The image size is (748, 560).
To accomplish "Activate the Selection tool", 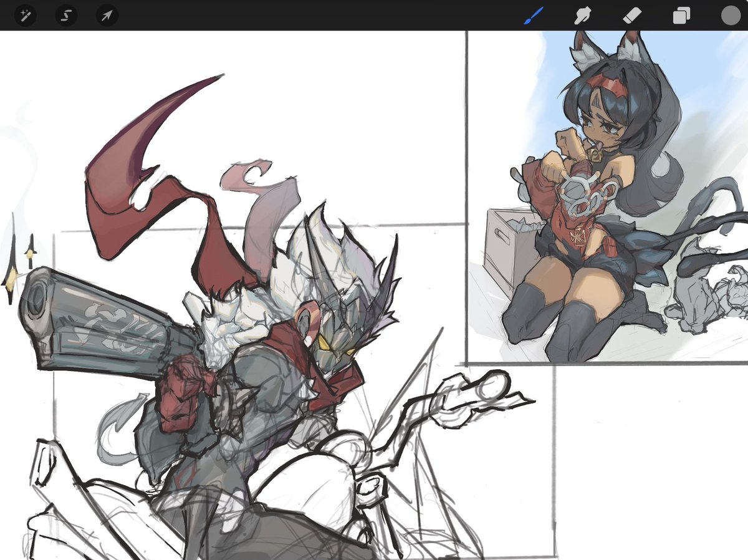I will point(66,15).
